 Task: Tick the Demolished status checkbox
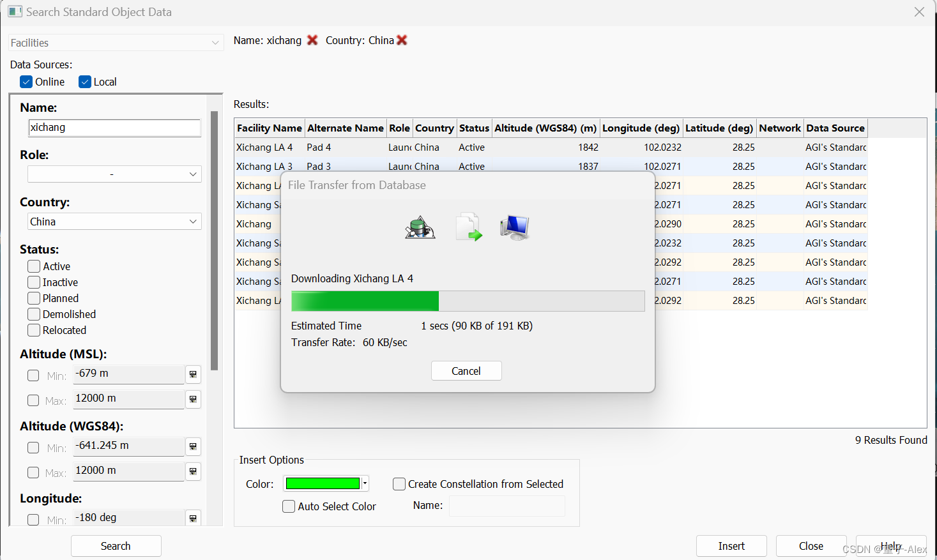[34, 314]
